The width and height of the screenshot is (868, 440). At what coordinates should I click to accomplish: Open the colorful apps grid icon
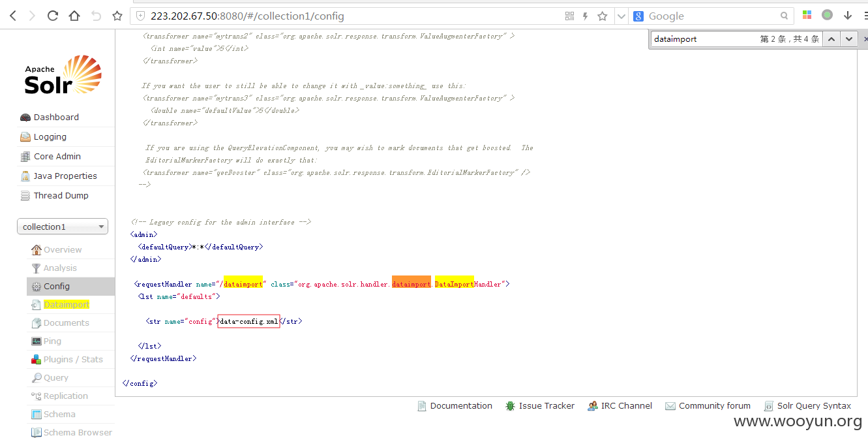[x=807, y=15]
